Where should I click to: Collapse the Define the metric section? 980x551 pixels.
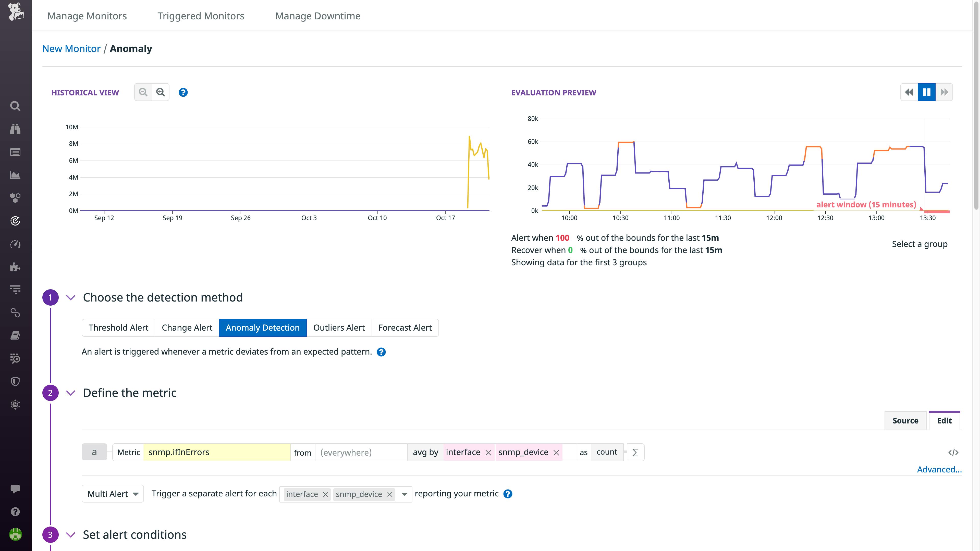71,393
